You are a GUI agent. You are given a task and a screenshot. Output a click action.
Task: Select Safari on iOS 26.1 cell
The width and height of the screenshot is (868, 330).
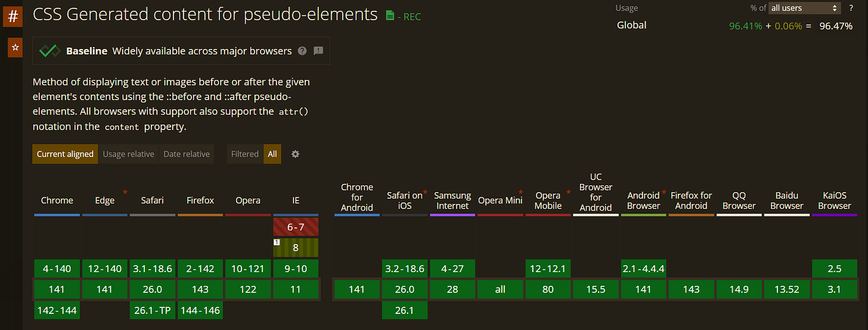[x=405, y=310]
